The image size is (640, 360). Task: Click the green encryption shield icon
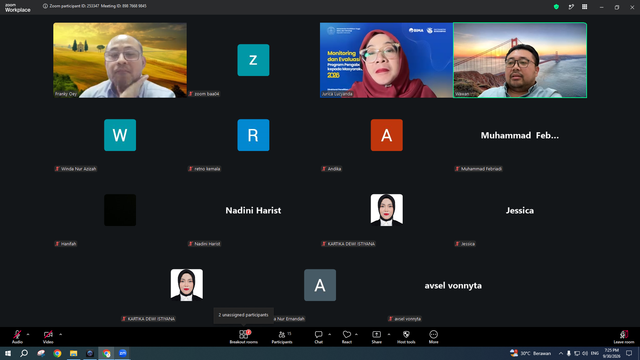click(x=556, y=7)
